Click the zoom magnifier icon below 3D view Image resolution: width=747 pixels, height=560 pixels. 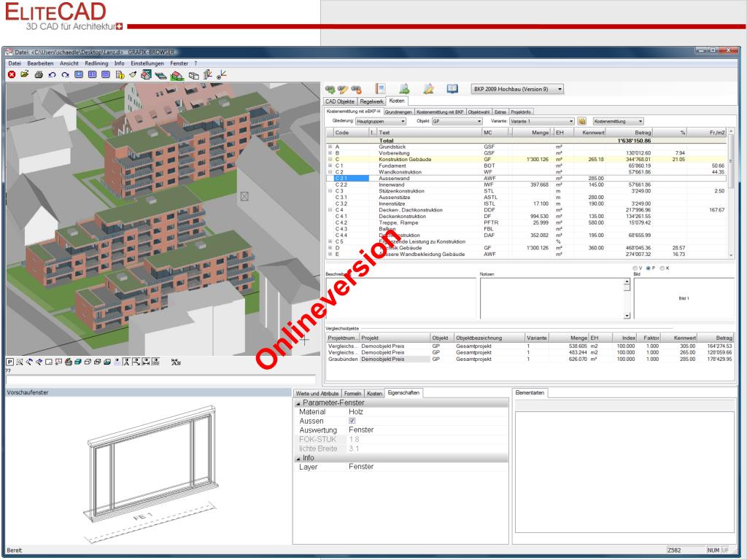point(20,361)
